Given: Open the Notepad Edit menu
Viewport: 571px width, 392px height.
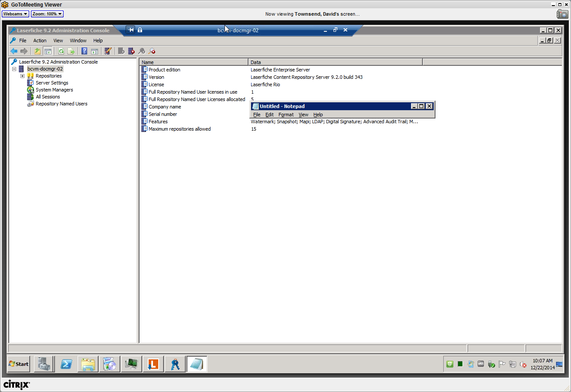Looking at the screenshot, I should tap(269, 115).
